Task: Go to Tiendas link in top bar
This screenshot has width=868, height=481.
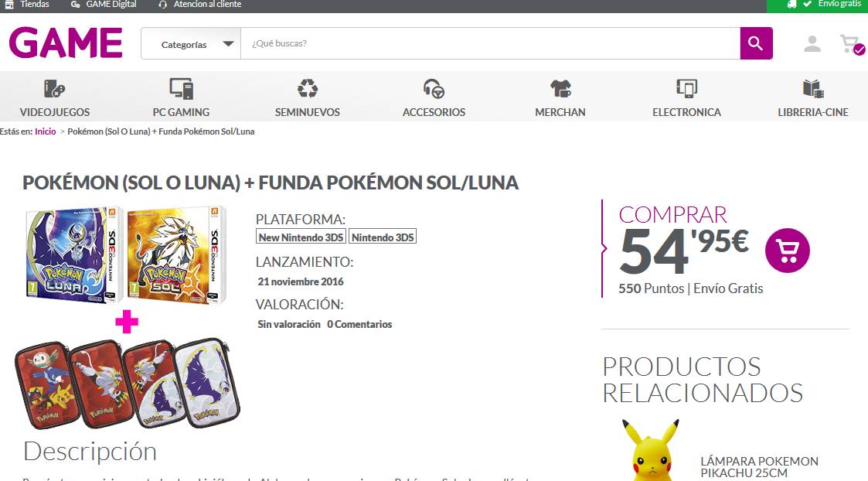Action: point(34,5)
